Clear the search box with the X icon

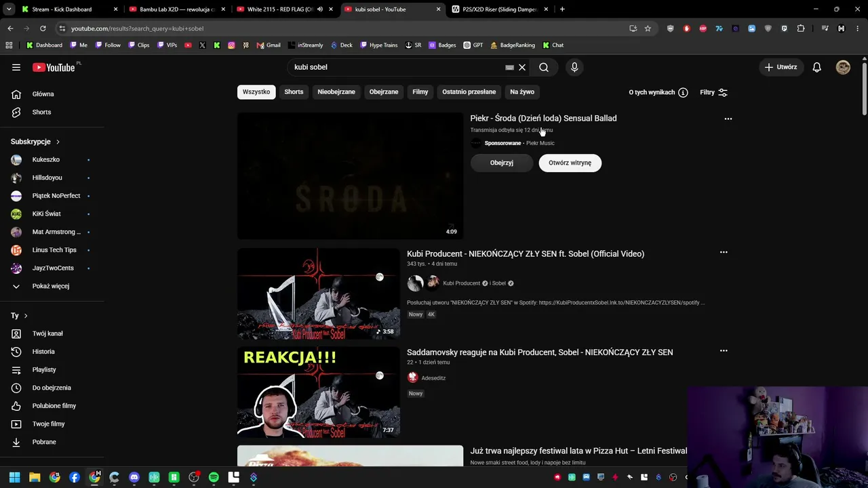[x=522, y=67]
